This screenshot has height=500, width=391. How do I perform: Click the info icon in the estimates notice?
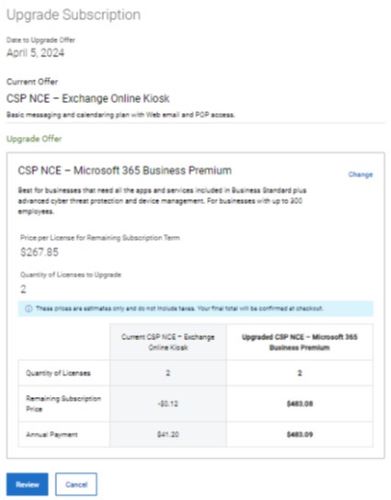pyautogui.click(x=29, y=309)
